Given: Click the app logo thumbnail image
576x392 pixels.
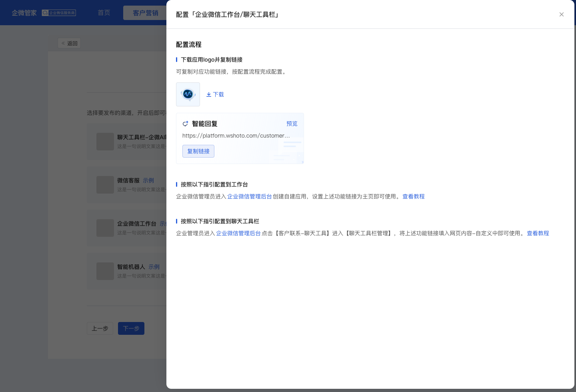Looking at the screenshot, I should coord(188,94).
